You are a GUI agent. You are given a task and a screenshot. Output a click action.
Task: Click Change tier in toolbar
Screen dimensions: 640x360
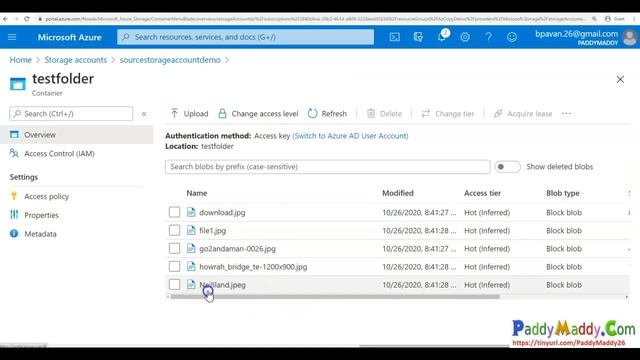(x=448, y=113)
